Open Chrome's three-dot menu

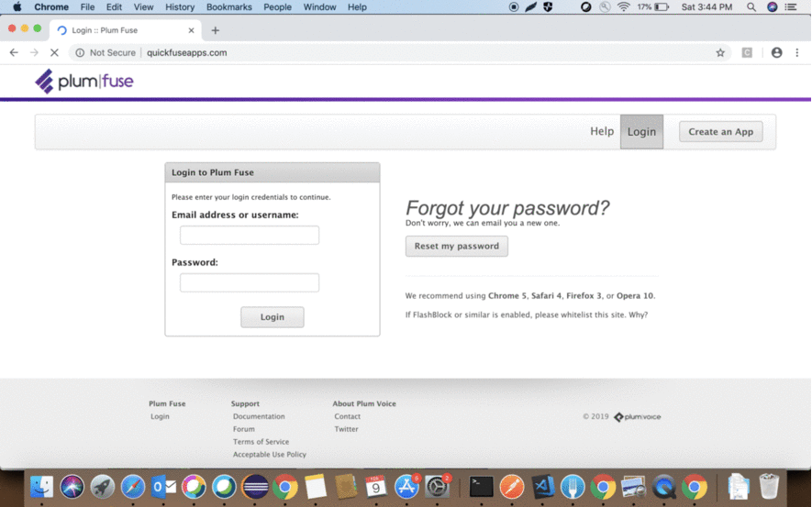797,52
